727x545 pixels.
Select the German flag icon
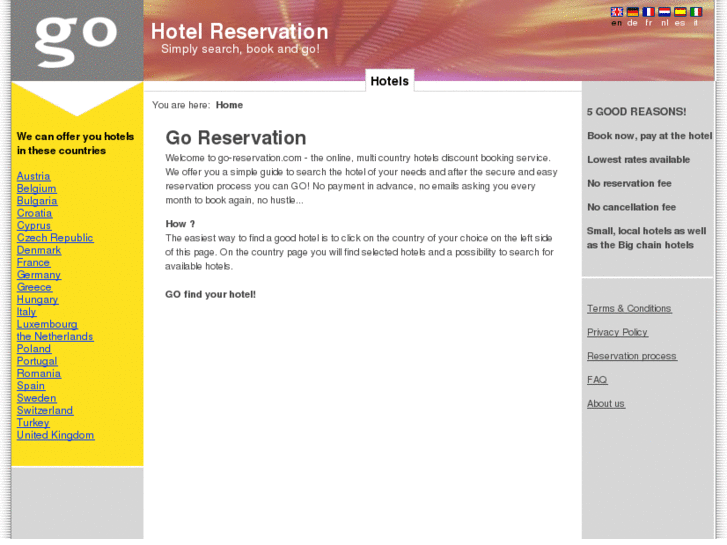[632, 12]
